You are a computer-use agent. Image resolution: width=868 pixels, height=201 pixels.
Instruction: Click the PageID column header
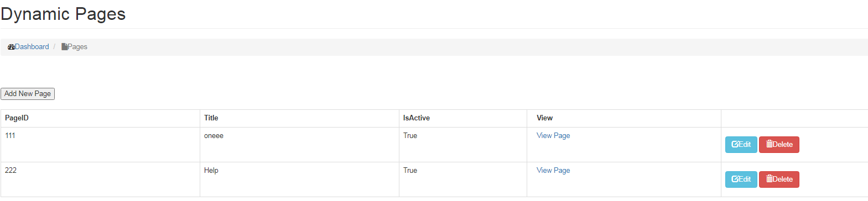[17, 118]
